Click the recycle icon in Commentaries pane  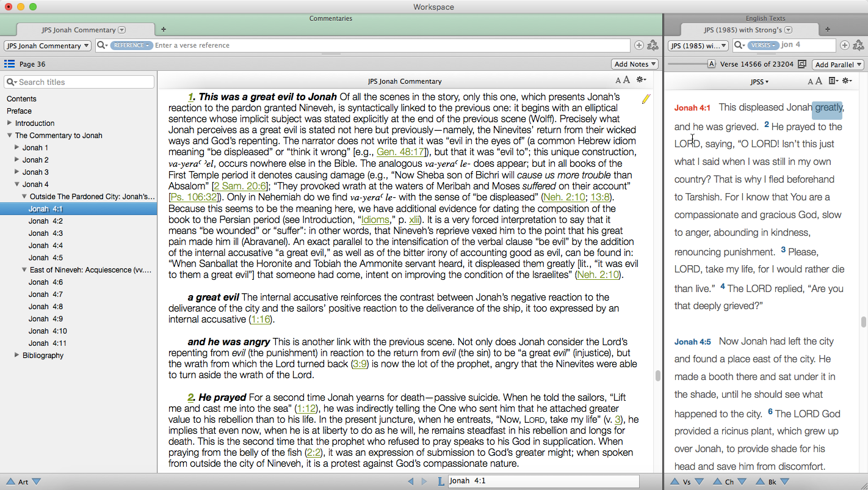pos(653,45)
